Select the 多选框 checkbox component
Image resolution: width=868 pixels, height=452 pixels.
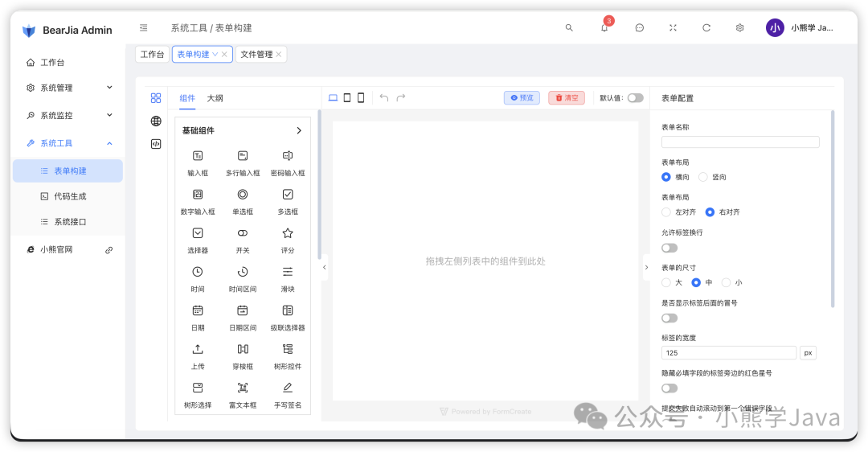[287, 202]
